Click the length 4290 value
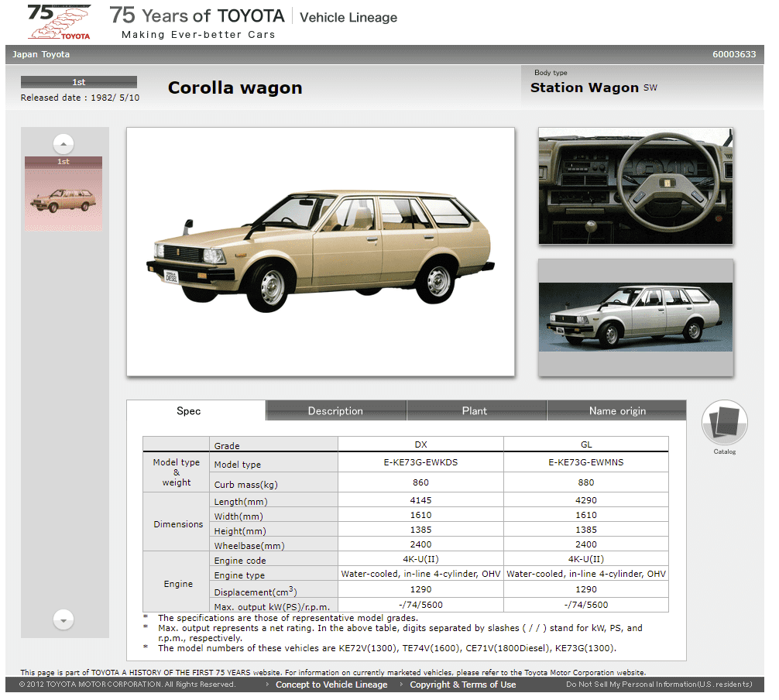The width and height of the screenshot is (779, 700). [x=586, y=500]
